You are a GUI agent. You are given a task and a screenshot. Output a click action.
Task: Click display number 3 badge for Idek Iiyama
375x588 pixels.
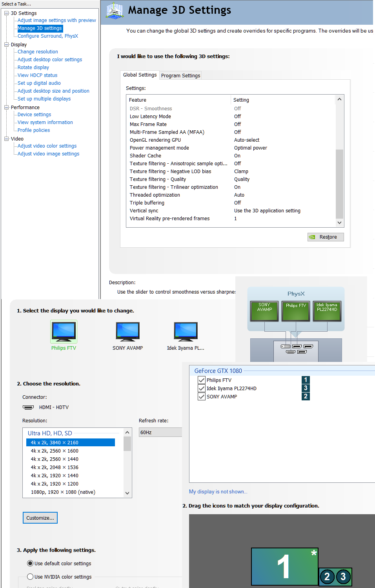tap(306, 388)
